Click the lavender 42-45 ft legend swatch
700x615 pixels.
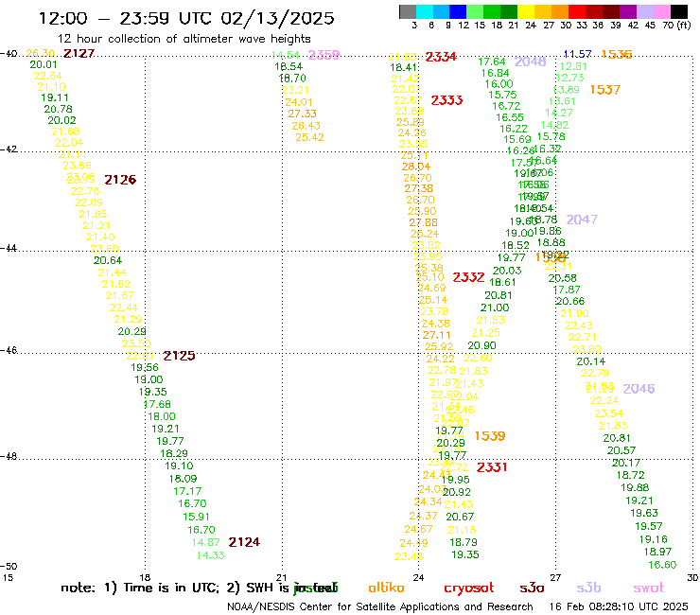(644, 11)
